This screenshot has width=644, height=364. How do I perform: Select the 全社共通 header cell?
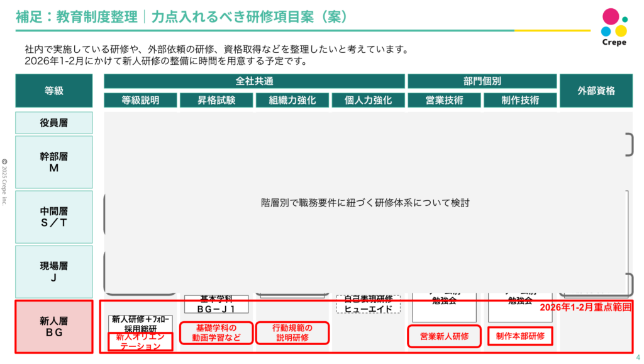click(x=254, y=81)
